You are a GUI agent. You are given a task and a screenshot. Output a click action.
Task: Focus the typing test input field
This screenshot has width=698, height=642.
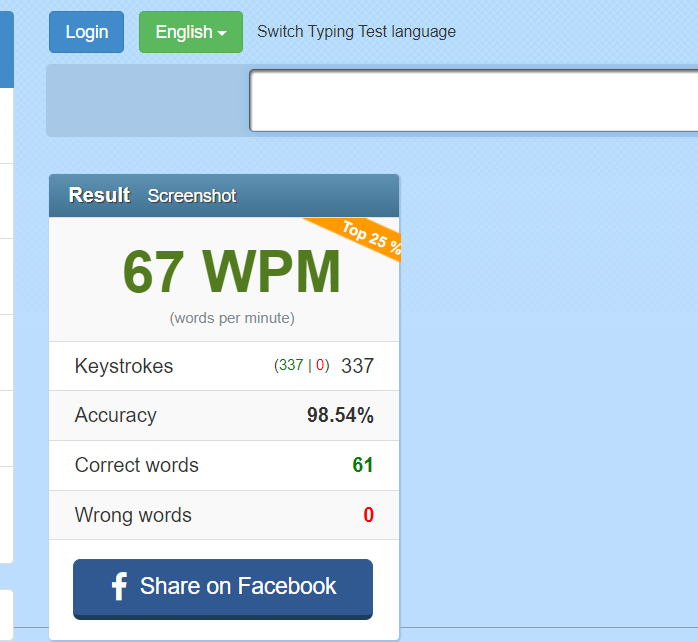pyautogui.click(x=472, y=101)
